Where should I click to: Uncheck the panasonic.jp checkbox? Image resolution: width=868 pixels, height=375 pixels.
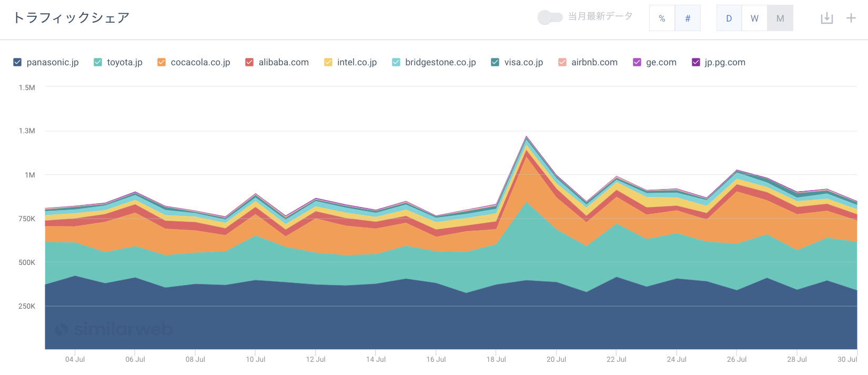click(x=17, y=62)
